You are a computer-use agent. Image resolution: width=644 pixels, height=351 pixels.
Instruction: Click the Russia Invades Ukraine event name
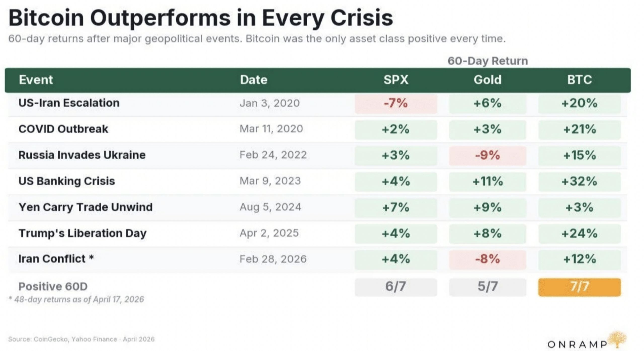(x=82, y=155)
